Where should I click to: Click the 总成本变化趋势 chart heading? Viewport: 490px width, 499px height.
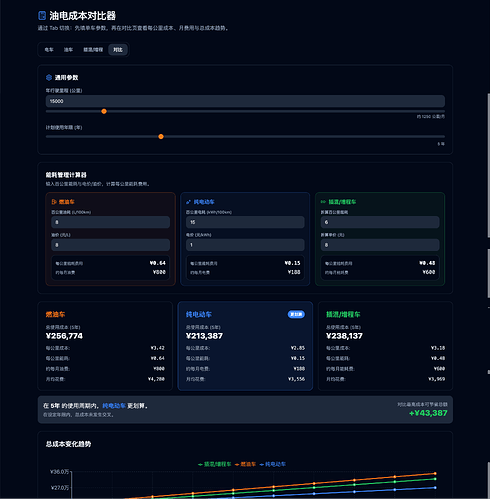point(68,444)
